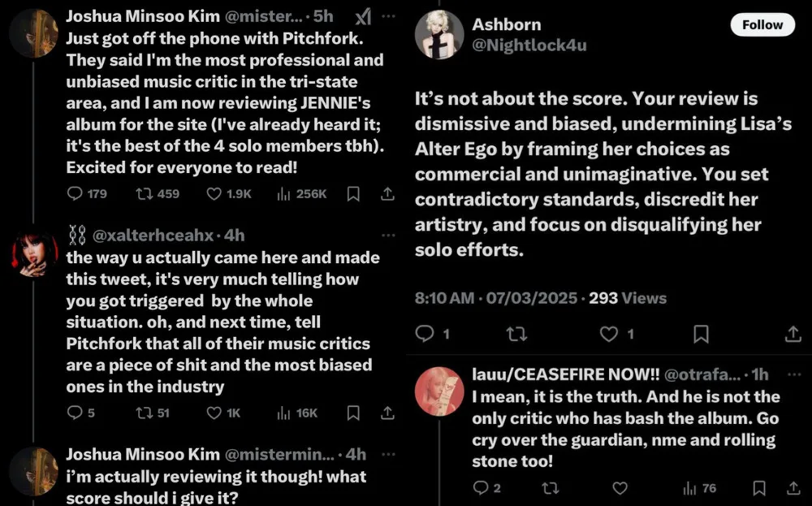812x506 pixels.
Task: Share Joshua's Pitchfork phone call tweet
Action: 388,193
